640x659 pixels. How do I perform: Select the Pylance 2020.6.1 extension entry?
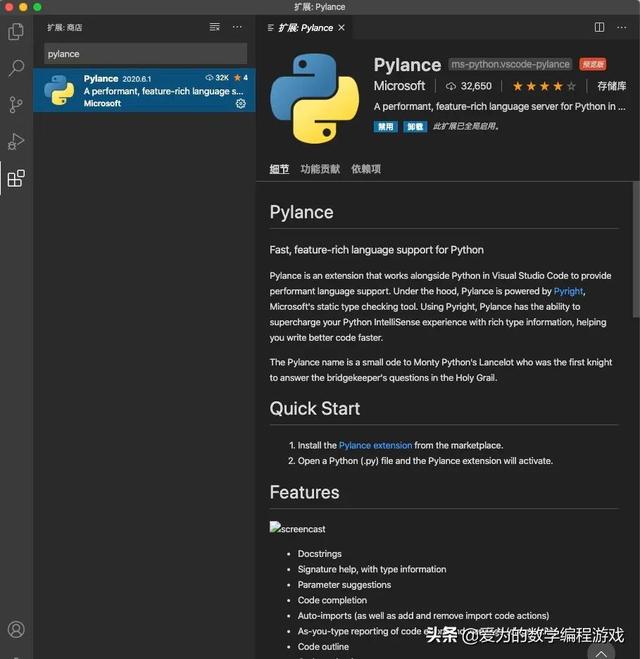coord(145,90)
